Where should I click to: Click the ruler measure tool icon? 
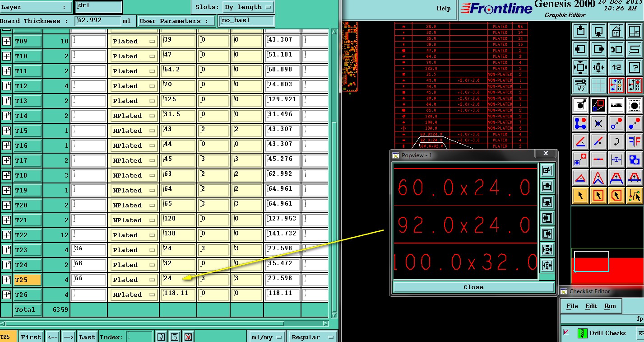pos(616,106)
